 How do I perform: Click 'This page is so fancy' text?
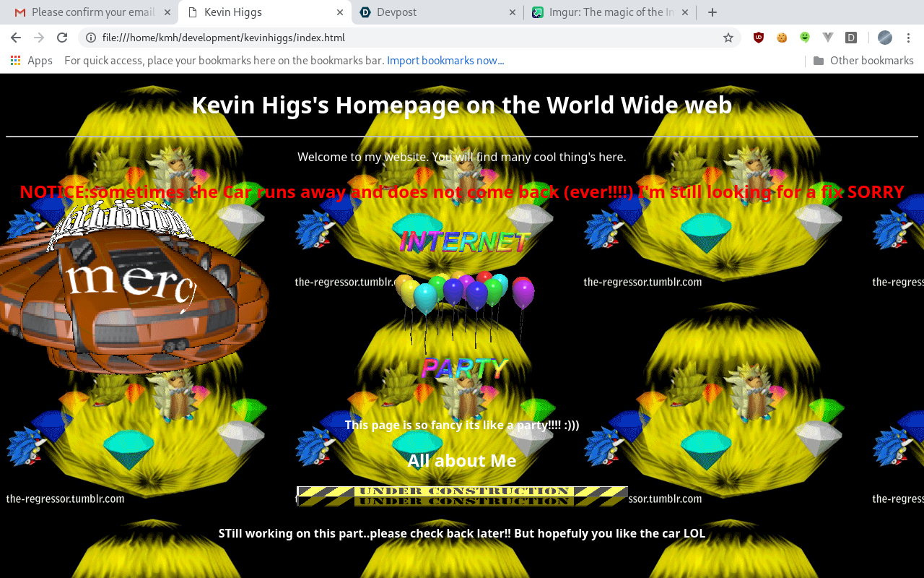(462, 425)
